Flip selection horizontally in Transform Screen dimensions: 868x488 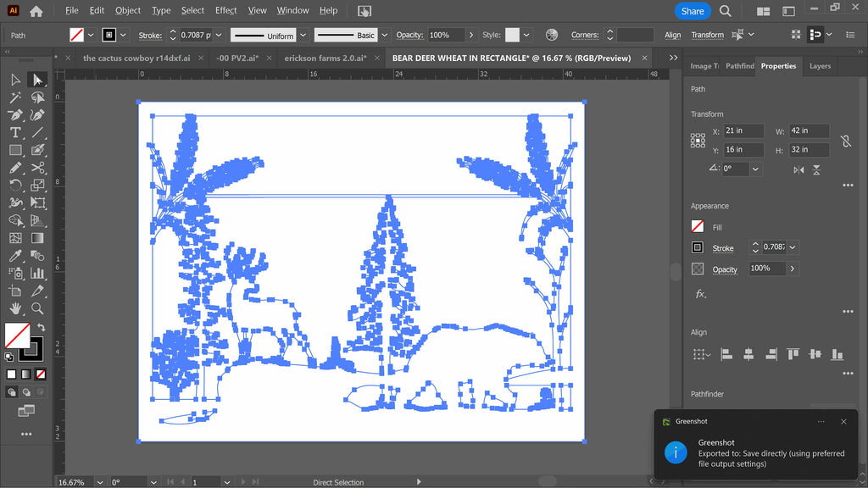[x=798, y=169]
